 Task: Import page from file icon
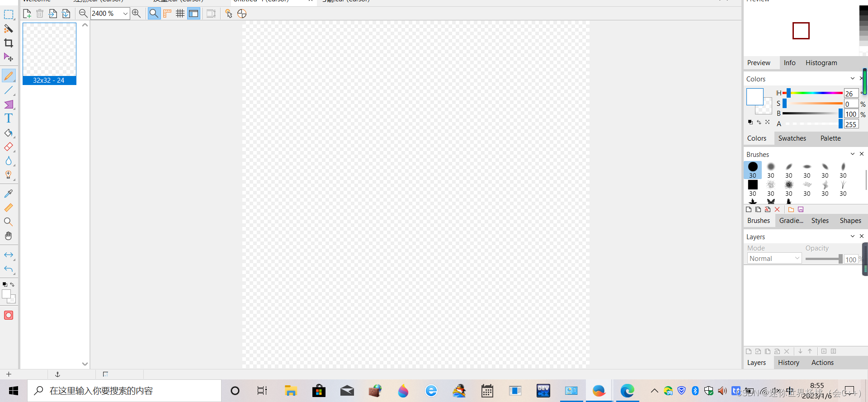point(53,14)
